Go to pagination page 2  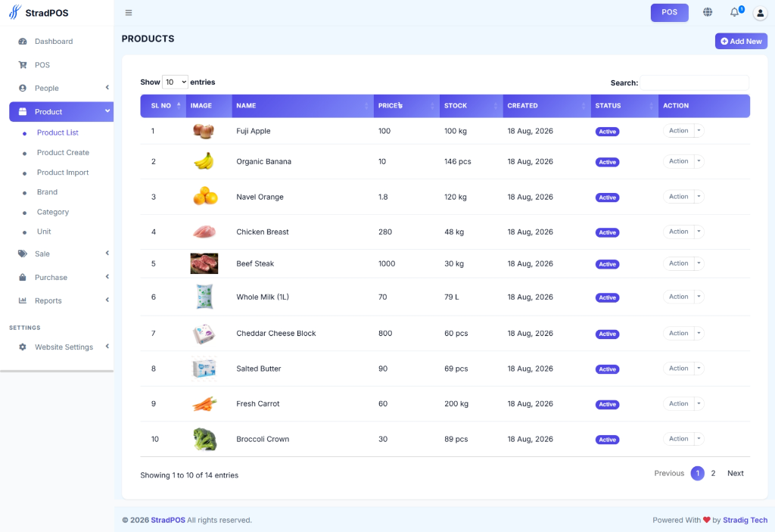pyautogui.click(x=713, y=473)
